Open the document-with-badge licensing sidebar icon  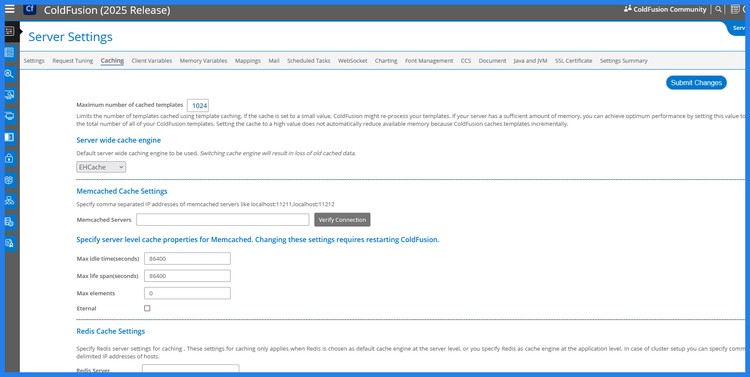[9, 243]
